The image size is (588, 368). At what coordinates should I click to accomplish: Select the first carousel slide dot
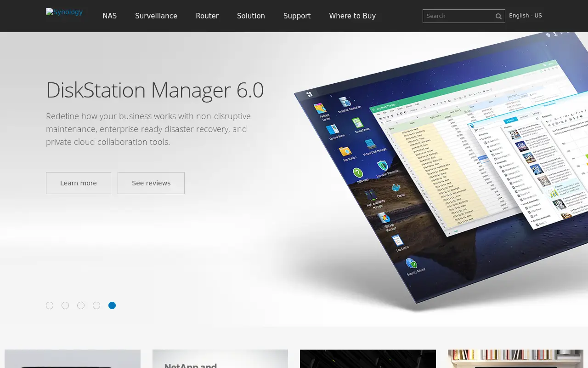(x=50, y=305)
